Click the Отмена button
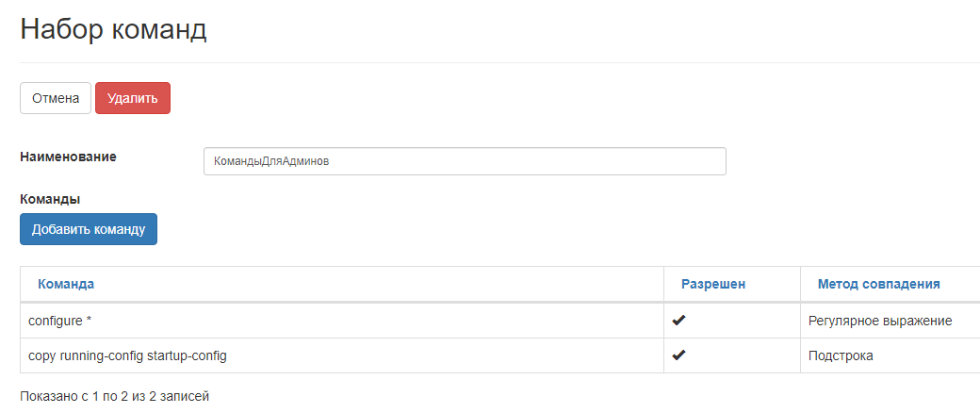 coord(56,98)
